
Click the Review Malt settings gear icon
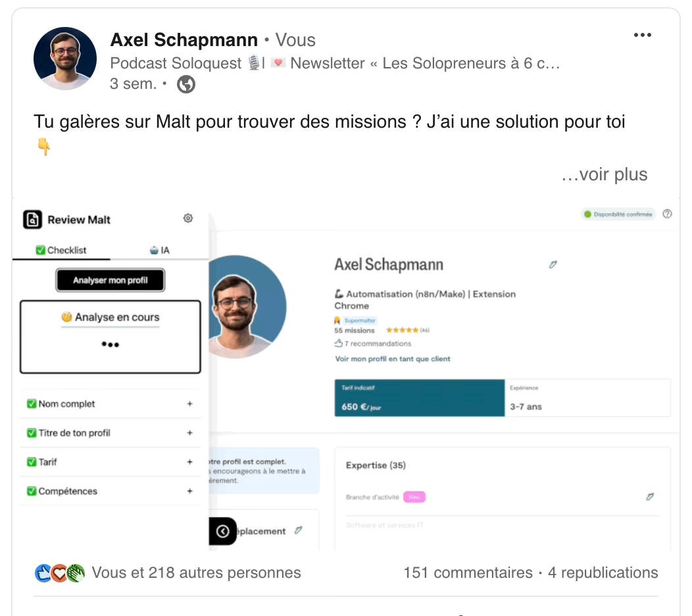[188, 218]
